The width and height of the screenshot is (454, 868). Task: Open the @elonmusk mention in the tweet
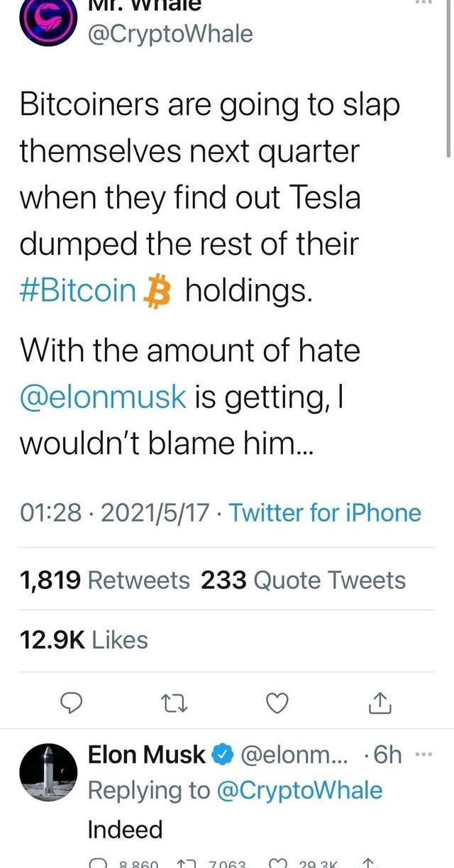pos(103,397)
